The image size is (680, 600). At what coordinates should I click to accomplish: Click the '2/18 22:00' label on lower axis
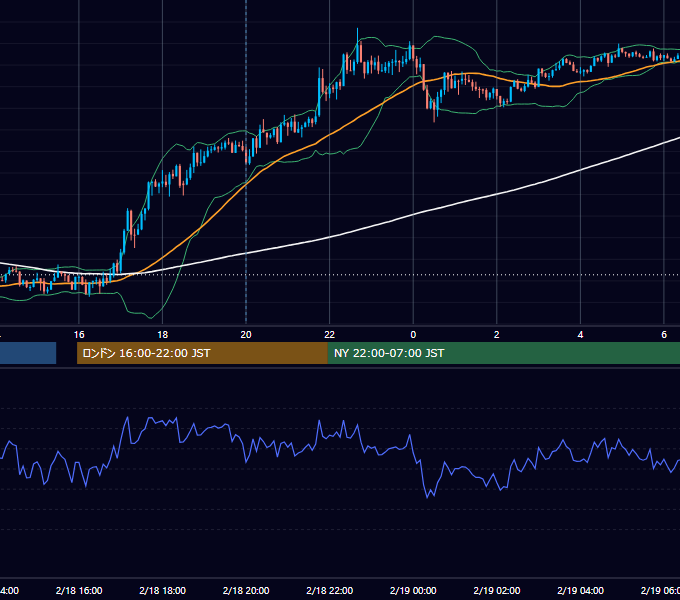[330, 590]
